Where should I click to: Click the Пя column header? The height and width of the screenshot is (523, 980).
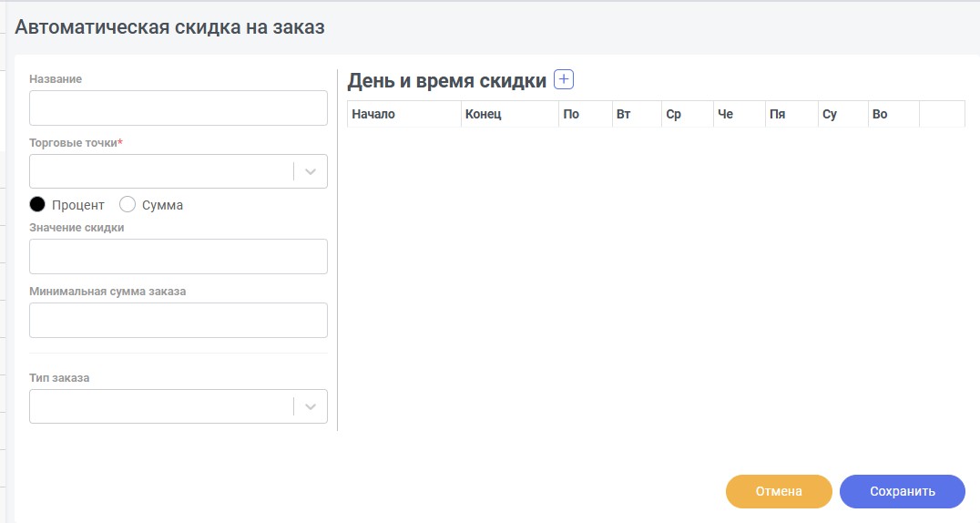791,114
